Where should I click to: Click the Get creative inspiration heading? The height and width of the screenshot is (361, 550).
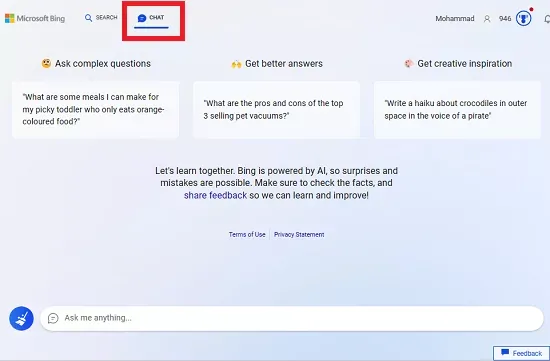pyautogui.click(x=458, y=63)
